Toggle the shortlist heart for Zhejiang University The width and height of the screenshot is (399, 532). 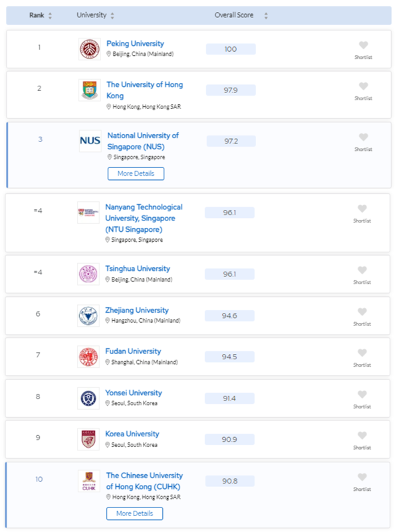pos(362,311)
